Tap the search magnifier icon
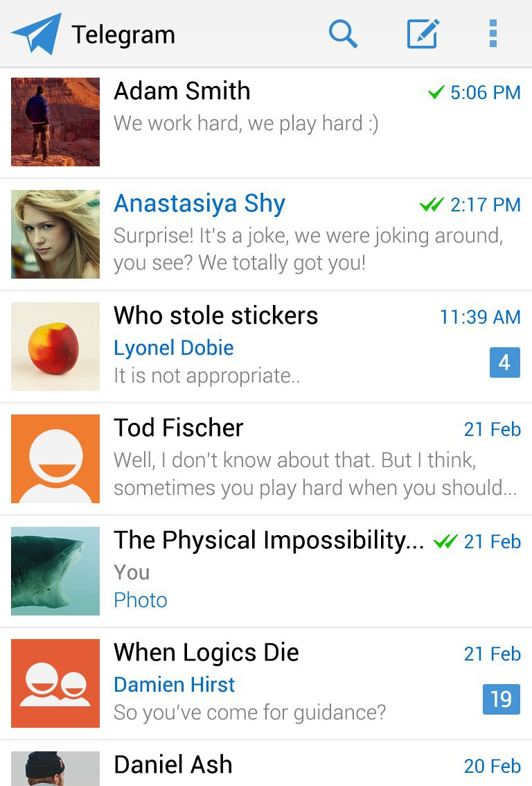Image resolution: width=532 pixels, height=786 pixels. pos(343,33)
